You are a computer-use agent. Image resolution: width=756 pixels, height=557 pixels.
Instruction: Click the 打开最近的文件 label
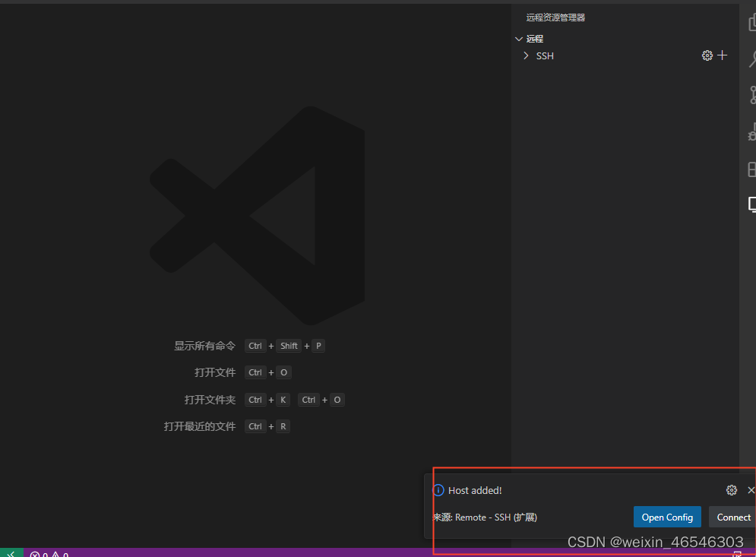[200, 426]
